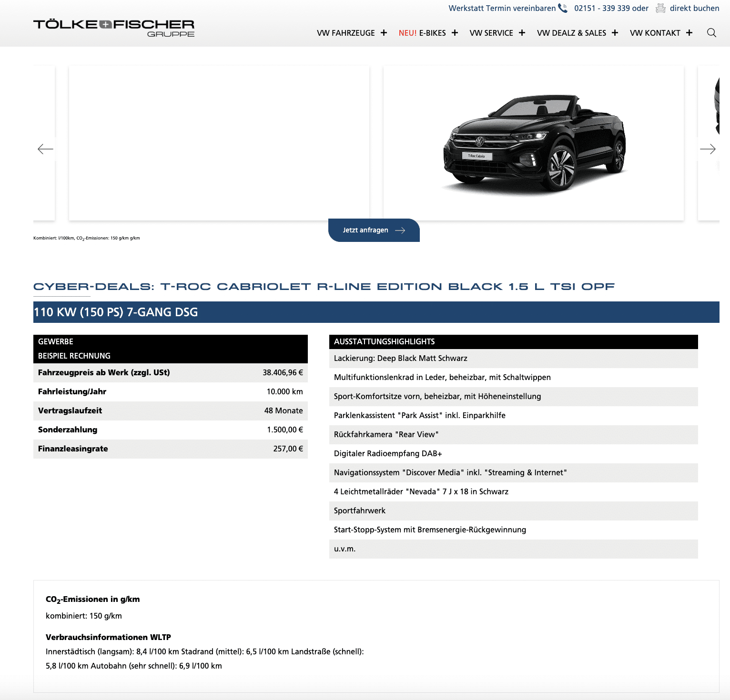Click the Jetzt anfragen button
The width and height of the screenshot is (730, 700).
(x=374, y=230)
